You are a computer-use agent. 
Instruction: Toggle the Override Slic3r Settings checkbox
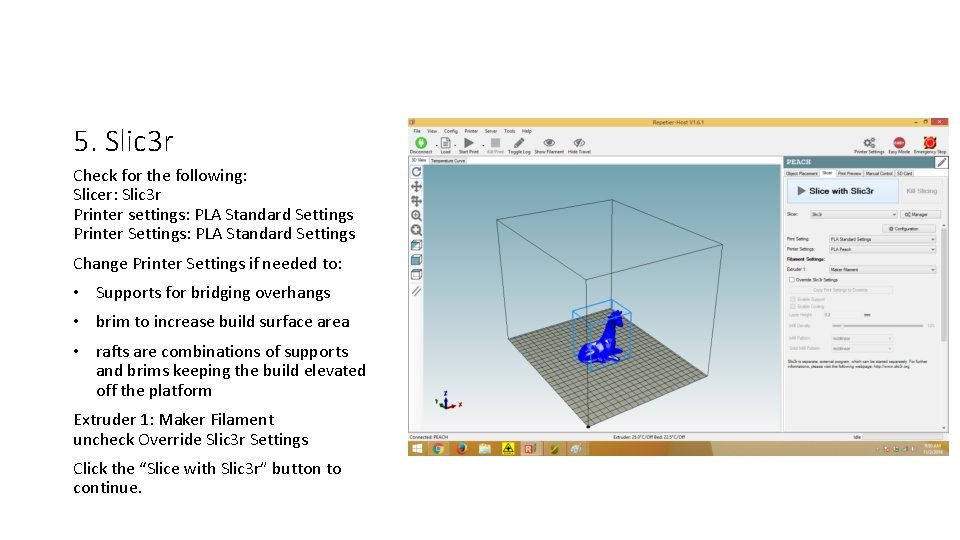[792, 280]
